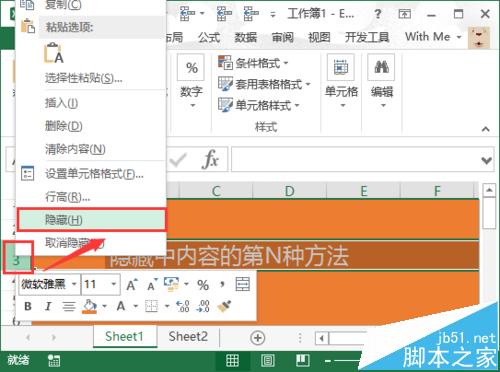Open the fill color dropdown arrow
Image resolution: width=500 pixels, height=372 pixels.
pyautogui.click(x=105, y=306)
